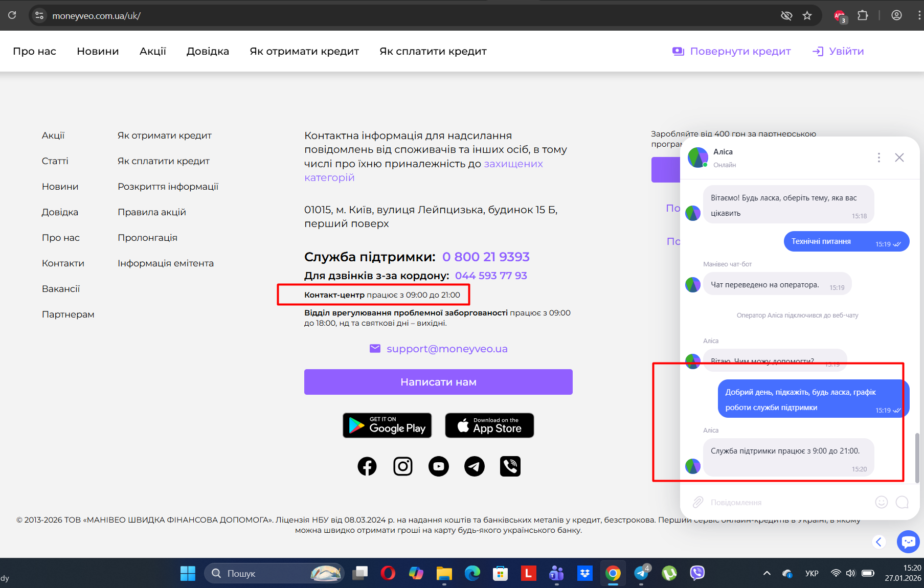Open the Facebook social icon
Screen dimensions: 924x588
tap(367, 466)
